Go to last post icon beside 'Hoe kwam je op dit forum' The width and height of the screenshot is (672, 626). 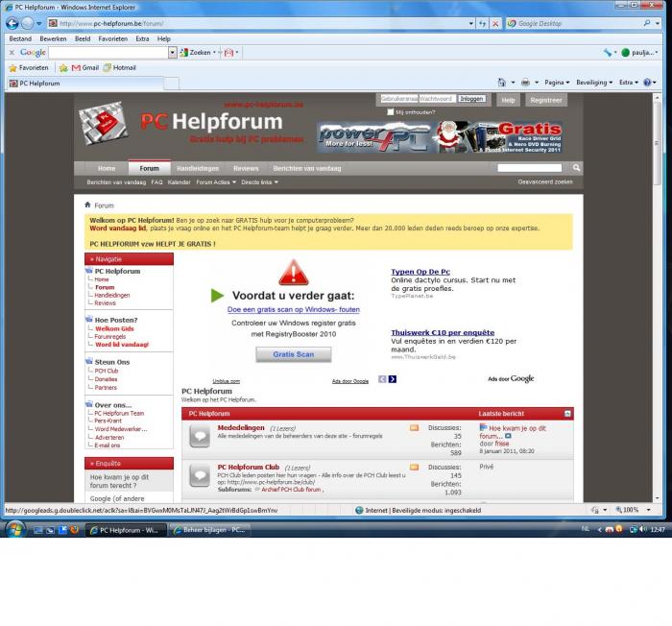click(508, 436)
